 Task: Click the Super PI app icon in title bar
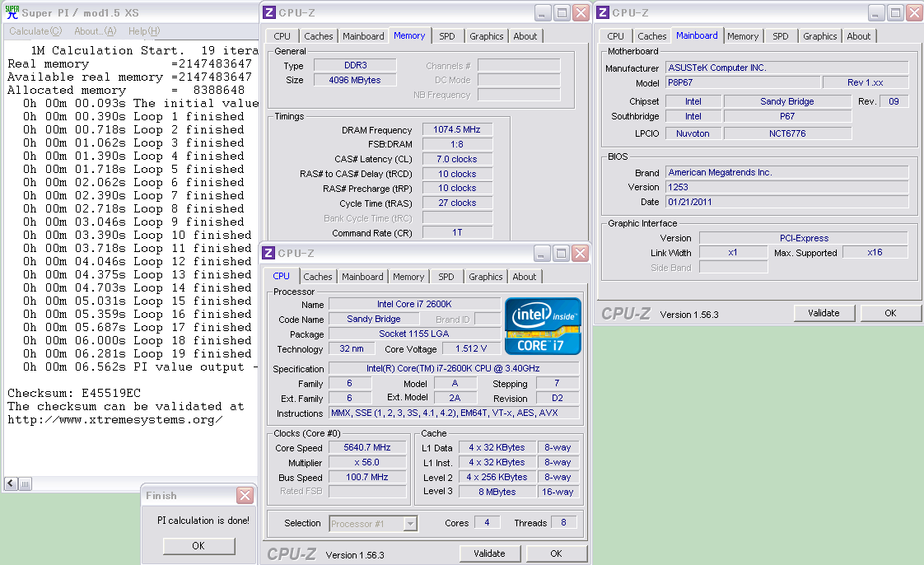point(12,12)
